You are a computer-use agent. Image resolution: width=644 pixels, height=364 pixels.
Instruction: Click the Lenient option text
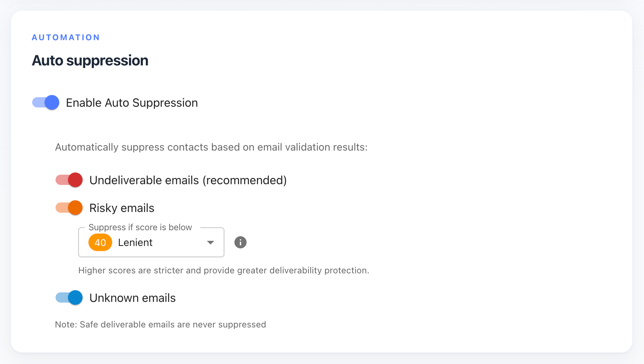(x=135, y=242)
